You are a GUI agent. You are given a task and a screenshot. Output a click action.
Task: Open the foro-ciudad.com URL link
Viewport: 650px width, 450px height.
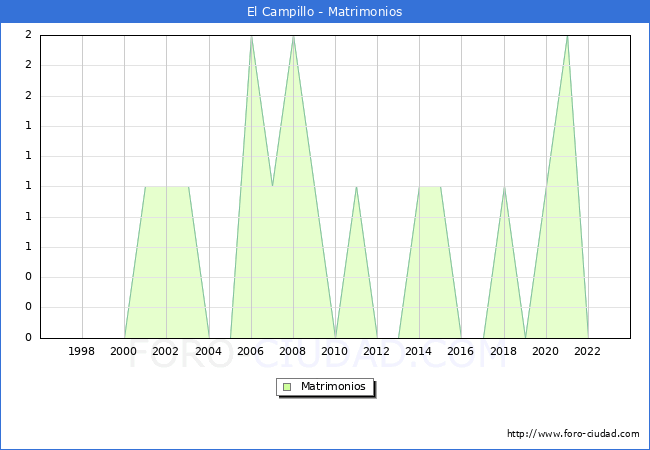point(573,434)
